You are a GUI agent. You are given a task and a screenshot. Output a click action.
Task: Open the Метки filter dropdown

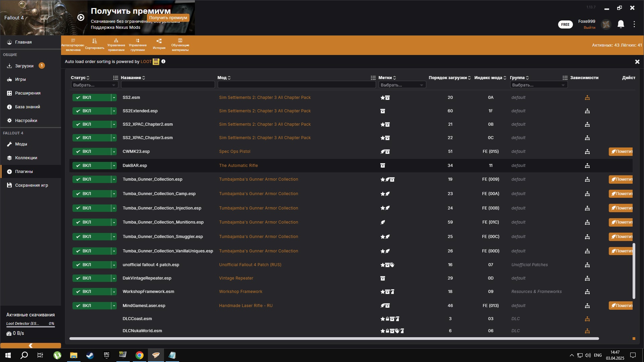click(402, 85)
